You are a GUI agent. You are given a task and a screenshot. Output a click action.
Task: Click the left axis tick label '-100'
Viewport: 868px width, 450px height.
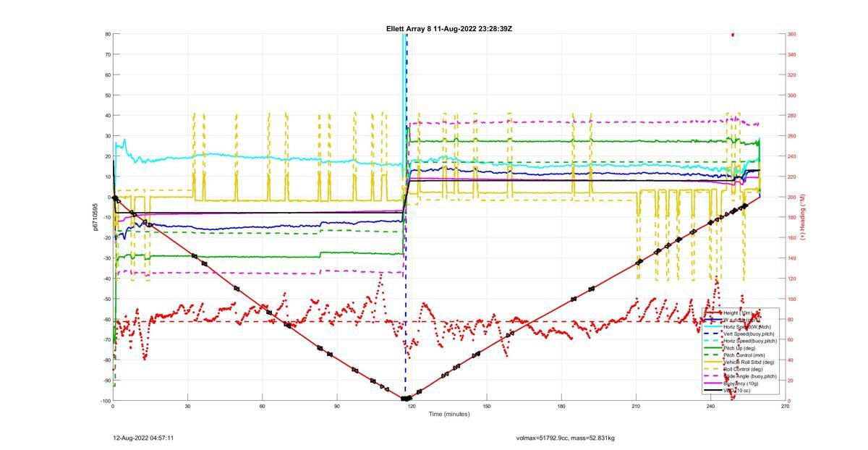105,401
